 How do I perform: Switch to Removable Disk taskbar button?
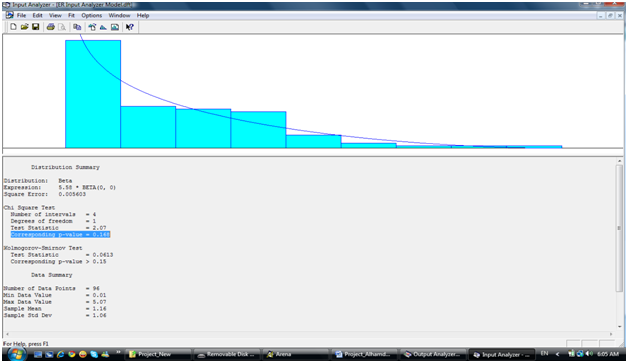(x=227, y=354)
